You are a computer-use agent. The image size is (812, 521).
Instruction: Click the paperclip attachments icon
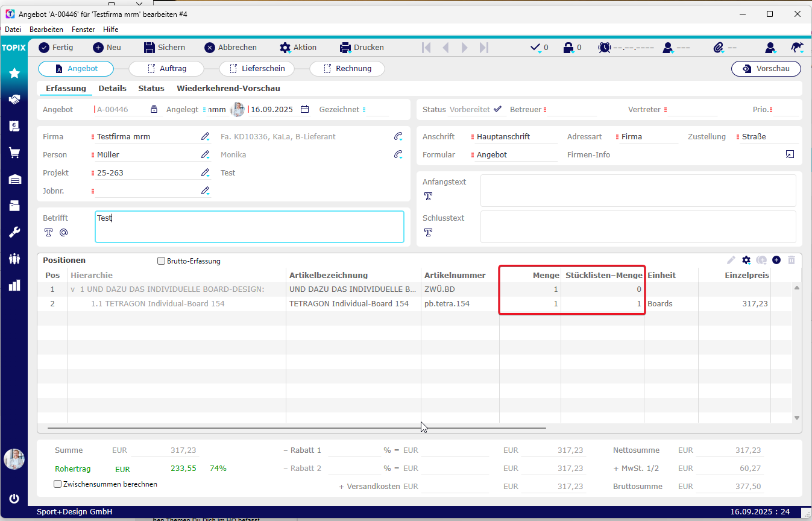[718, 47]
